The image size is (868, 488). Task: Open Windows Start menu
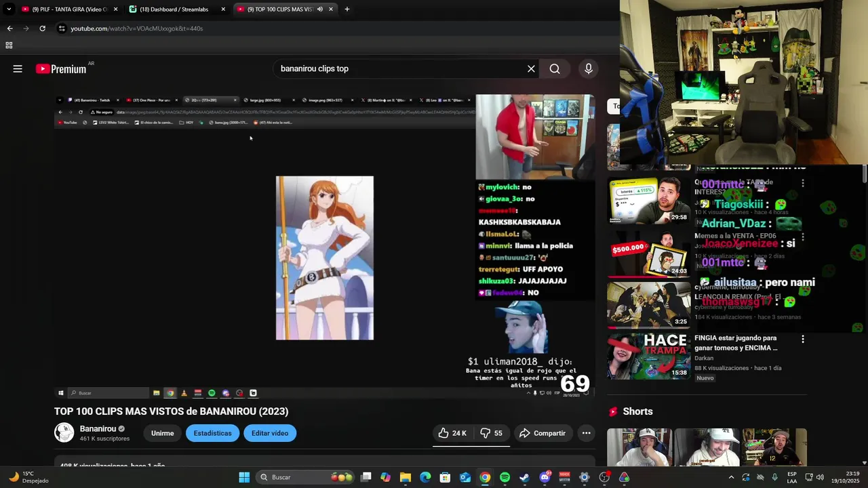pyautogui.click(x=244, y=477)
